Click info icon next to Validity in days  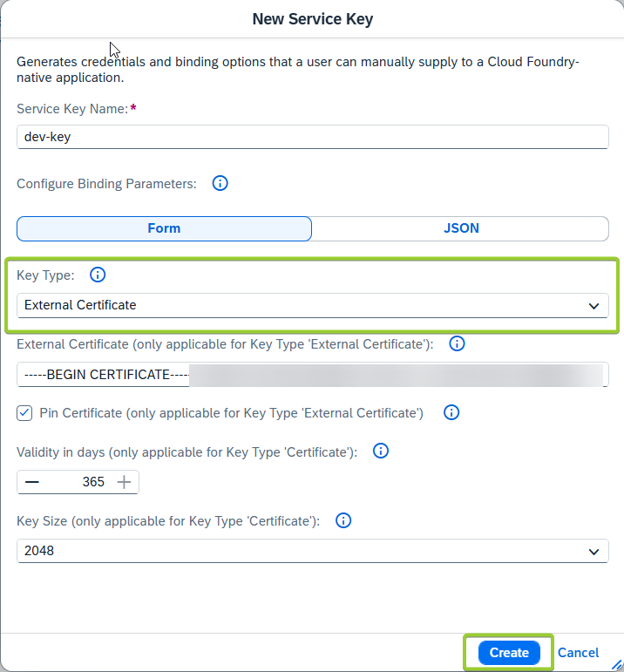click(380, 451)
